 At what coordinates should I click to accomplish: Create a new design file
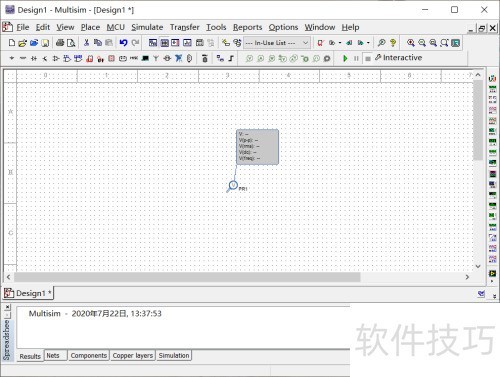tap(12, 43)
